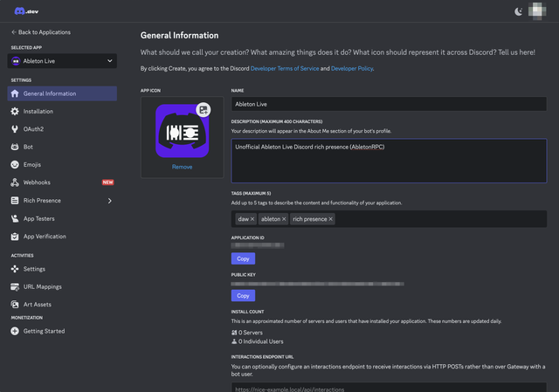Toggle dark mode moon icon
559x392 pixels.
[518, 11]
